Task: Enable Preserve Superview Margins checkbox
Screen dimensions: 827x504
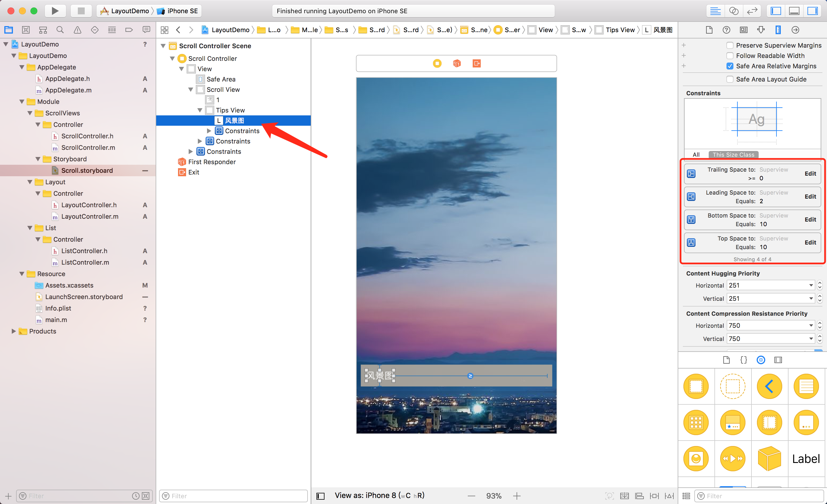Action: click(x=730, y=45)
